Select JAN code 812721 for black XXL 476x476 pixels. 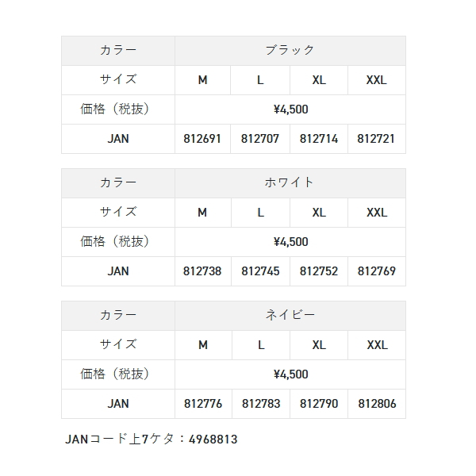(377, 139)
